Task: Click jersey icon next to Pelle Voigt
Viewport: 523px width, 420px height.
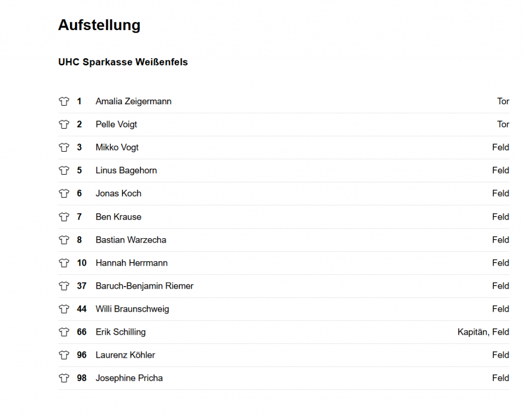Action: [x=64, y=124]
